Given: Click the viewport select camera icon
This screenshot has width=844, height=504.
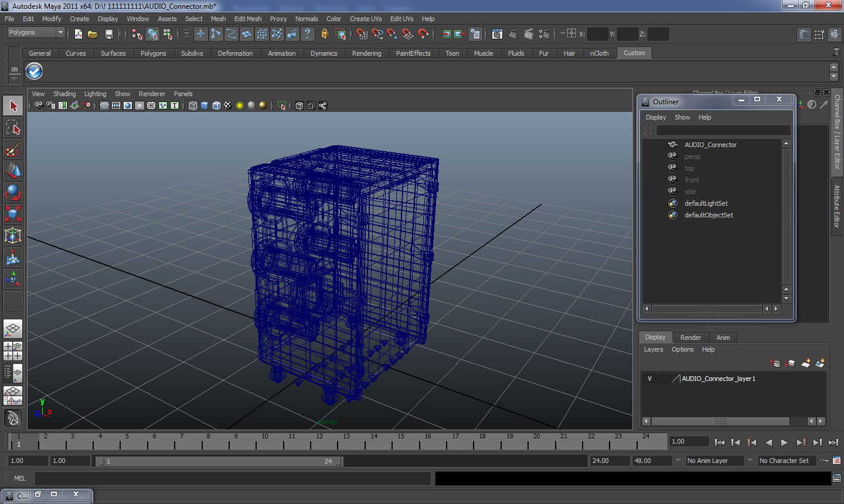Looking at the screenshot, I should 39,105.
